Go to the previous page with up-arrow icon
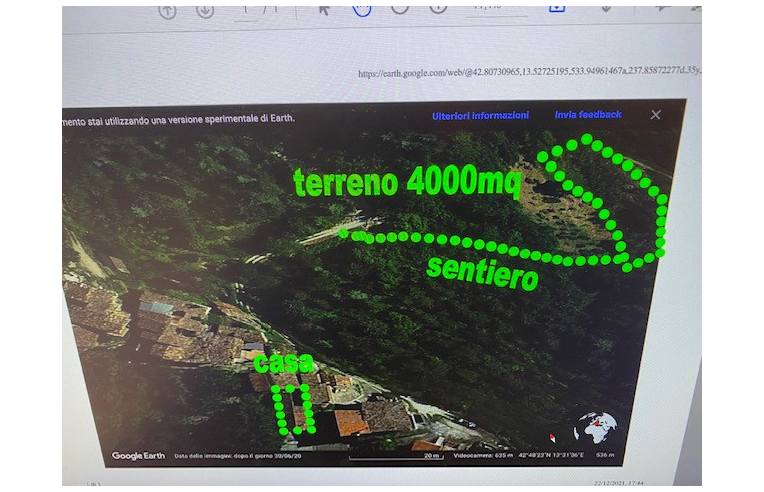Image resolution: width=764 pixels, height=492 pixels. pos(167,11)
